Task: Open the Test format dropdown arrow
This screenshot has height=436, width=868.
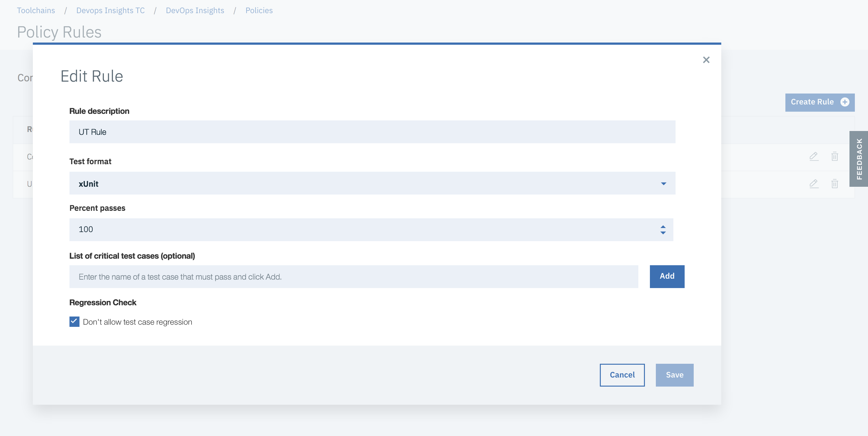Action: [663, 184]
